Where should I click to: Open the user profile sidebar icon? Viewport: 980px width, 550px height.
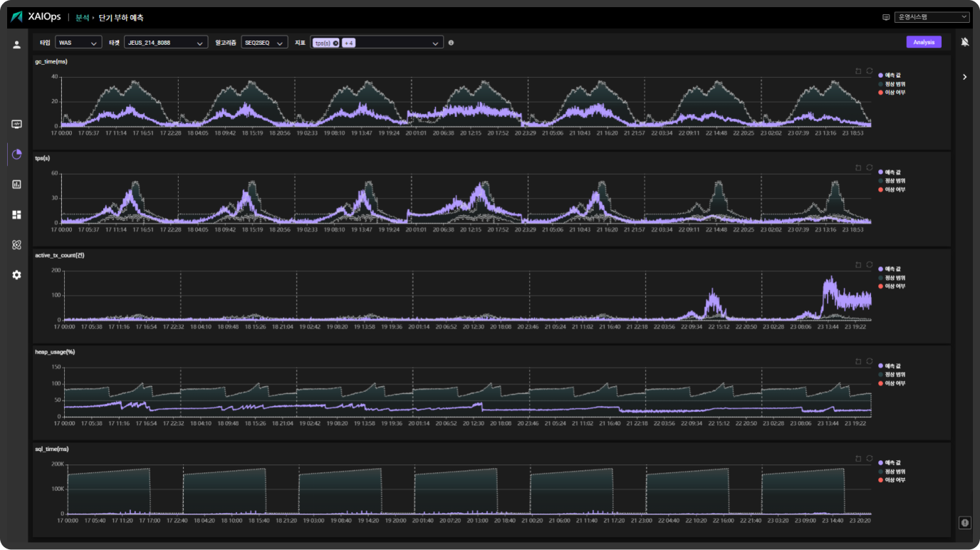point(16,45)
